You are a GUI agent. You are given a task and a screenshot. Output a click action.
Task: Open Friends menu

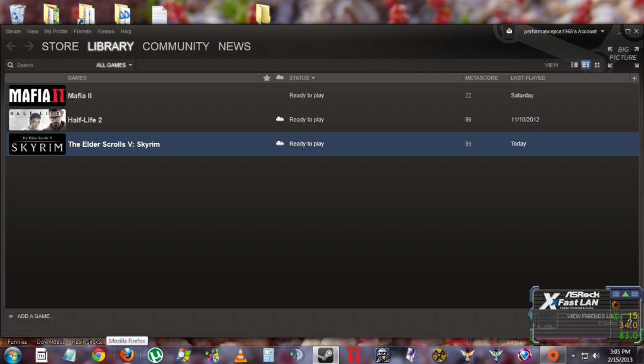(82, 31)
